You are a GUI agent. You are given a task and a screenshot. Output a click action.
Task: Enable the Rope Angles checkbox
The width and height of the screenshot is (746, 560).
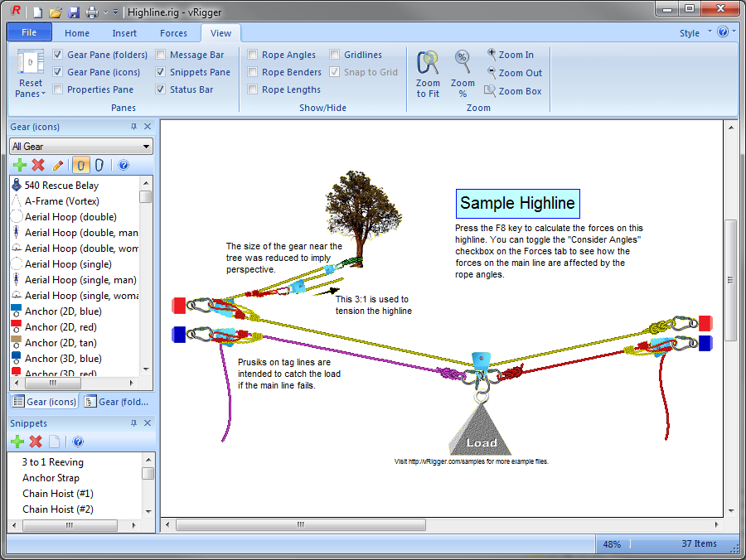pyautogui.click(x=253, y=55)
